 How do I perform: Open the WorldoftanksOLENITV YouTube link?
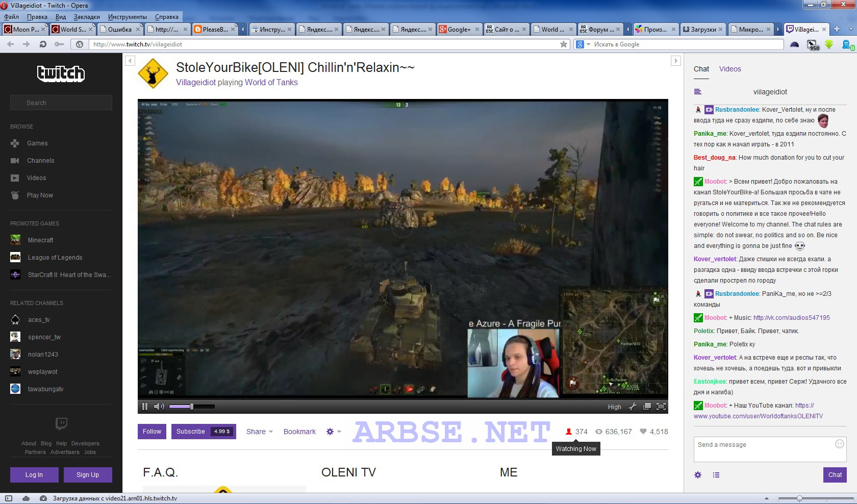click(758, 416)
